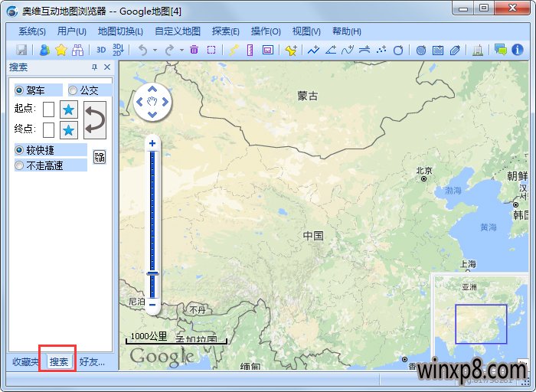
Task: Click the purple framed window toolbar icon
Action: (268, 50)
